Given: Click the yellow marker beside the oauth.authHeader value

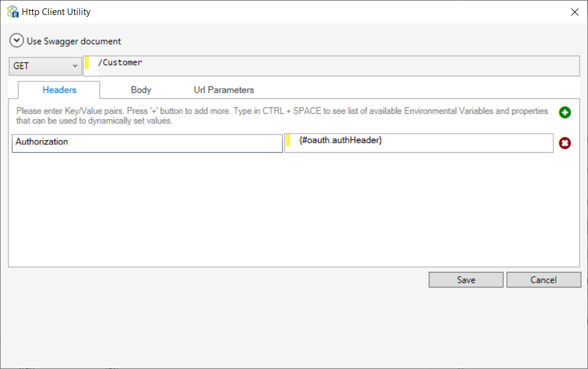Looking at the screenshot, I should click(288, 140).
